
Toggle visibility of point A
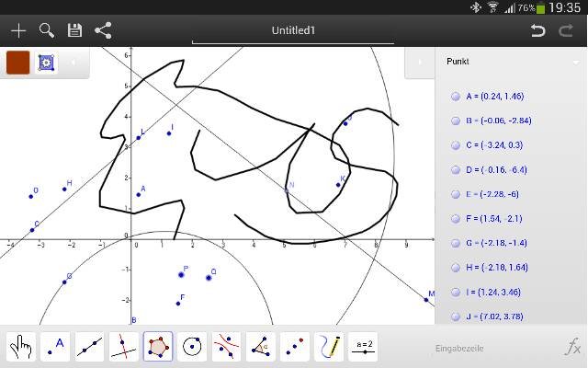click(x=456, y=97)
